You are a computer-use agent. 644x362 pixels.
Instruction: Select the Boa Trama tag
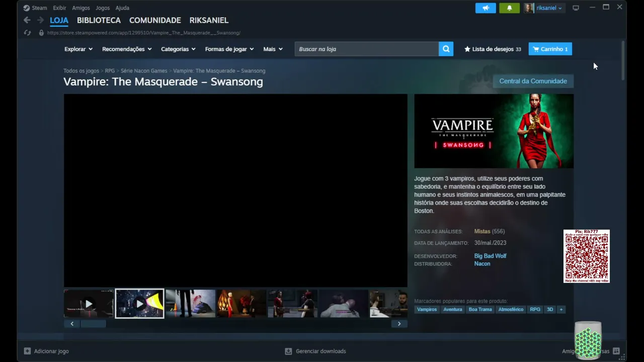(x=480, y=309)
